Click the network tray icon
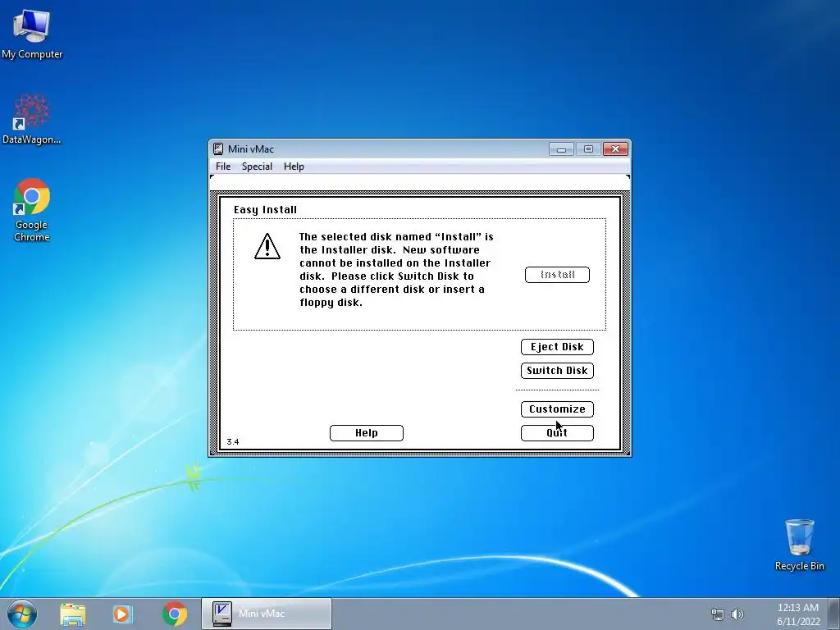Image resolution: width=840 pixels, height=630 pixels. (717, 614)
